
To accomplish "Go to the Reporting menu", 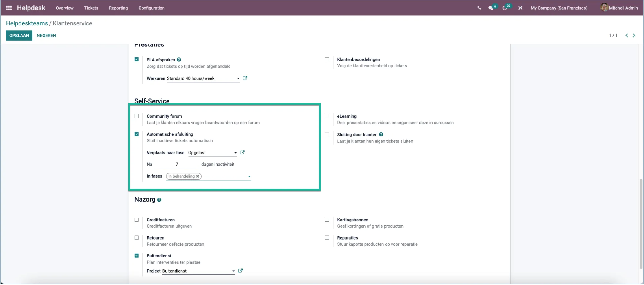I will [118, 8].
